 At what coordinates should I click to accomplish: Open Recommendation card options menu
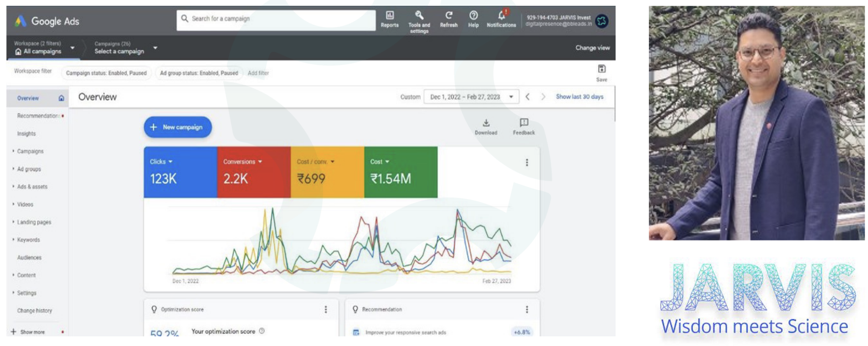pyautogui.click(x=527, y=309)
